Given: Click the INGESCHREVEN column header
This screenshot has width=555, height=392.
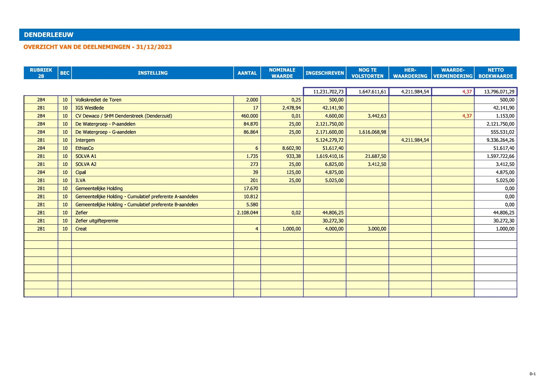Looking at the screenshot, I should click(325, 73).
